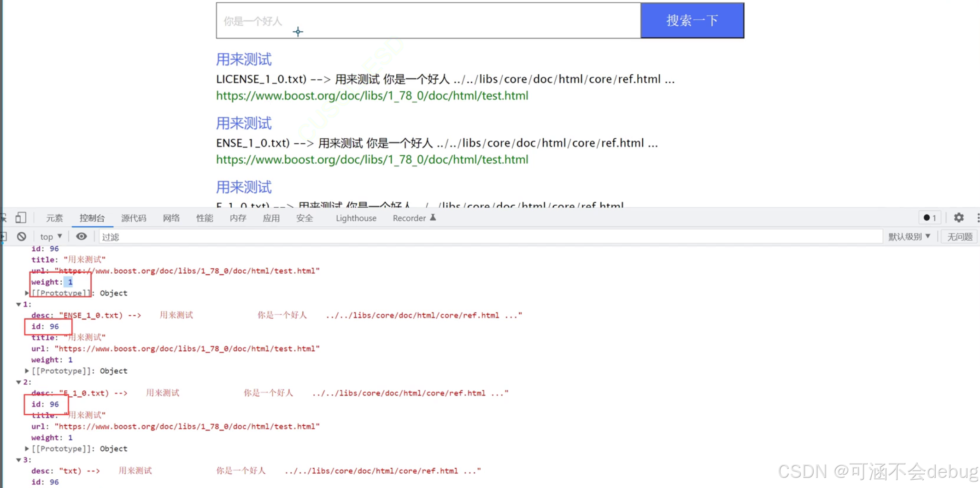The width and height of the screenshot is (980, 488).
Task: Switch to the 元素 tab
Action: point(54,218)
